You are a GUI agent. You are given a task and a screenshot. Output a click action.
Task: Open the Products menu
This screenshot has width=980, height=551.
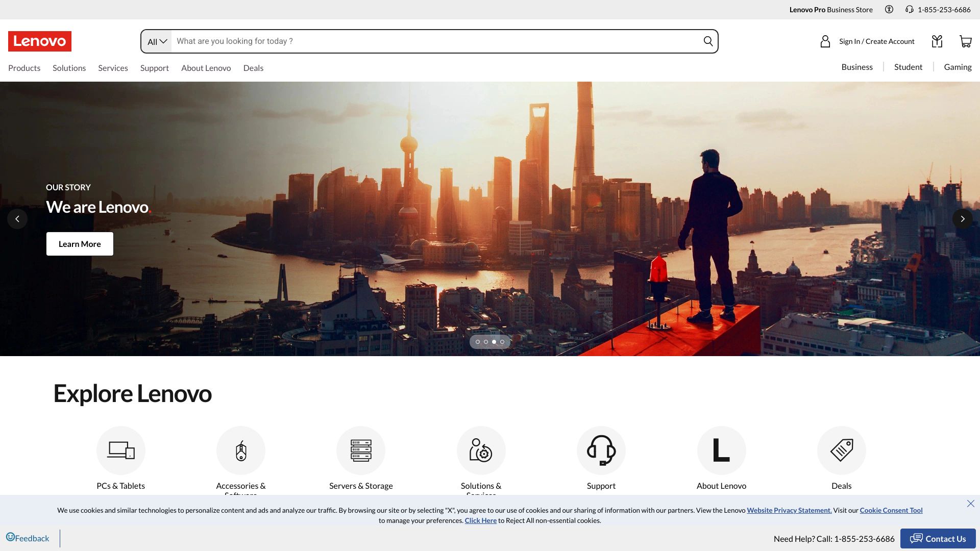pyautogui.click(x=24, y=68)
